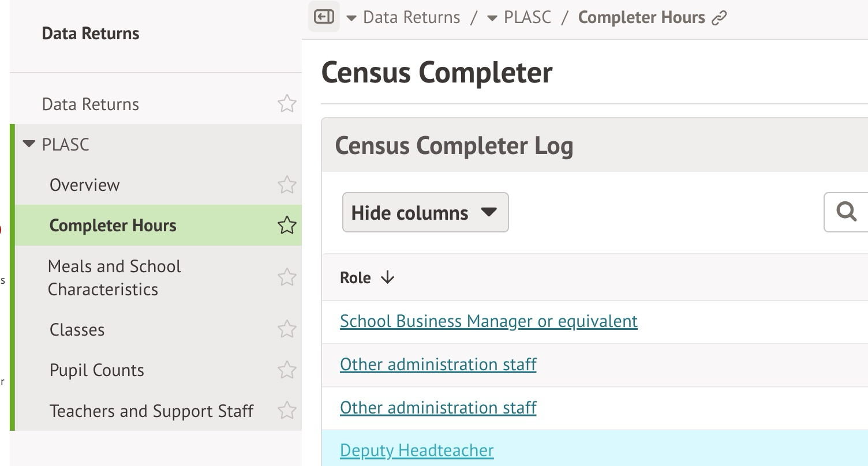
Task: Go to Classes in sidebar
Action: [77, 330]
